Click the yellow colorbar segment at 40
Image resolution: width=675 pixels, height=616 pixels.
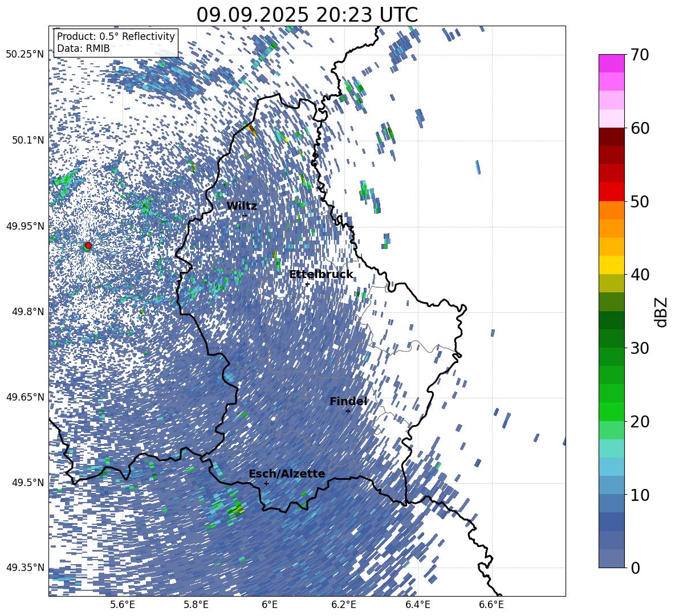tap(611, 266)
